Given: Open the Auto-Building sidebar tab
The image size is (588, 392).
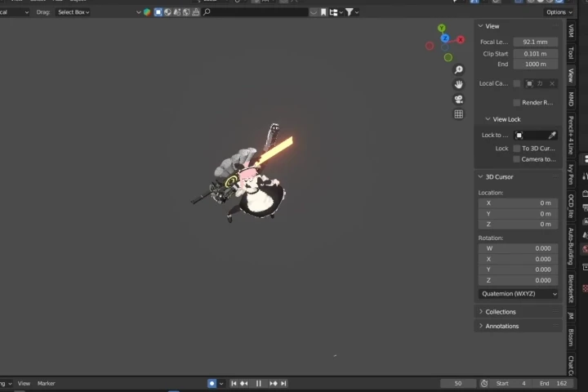Looking at the screenshot, I should click(x=571, y=247).
